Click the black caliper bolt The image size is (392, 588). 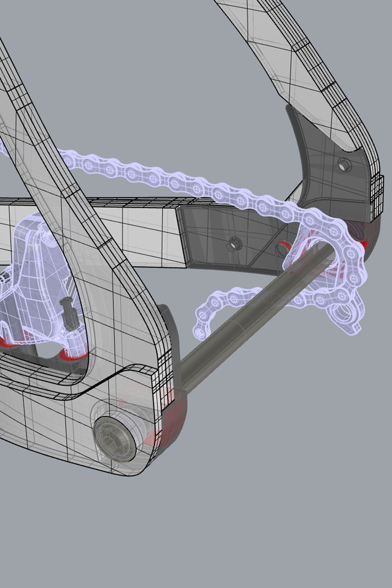pos(69,312)
